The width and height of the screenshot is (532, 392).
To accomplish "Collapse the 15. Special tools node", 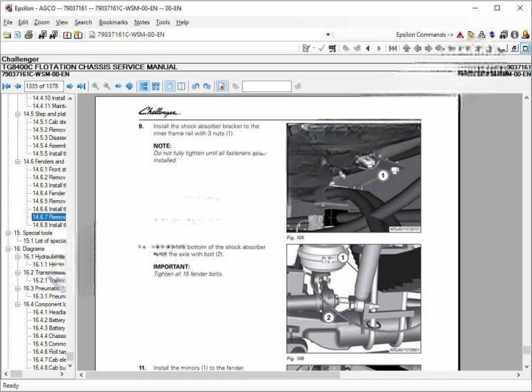I will [x=8, y=233].
